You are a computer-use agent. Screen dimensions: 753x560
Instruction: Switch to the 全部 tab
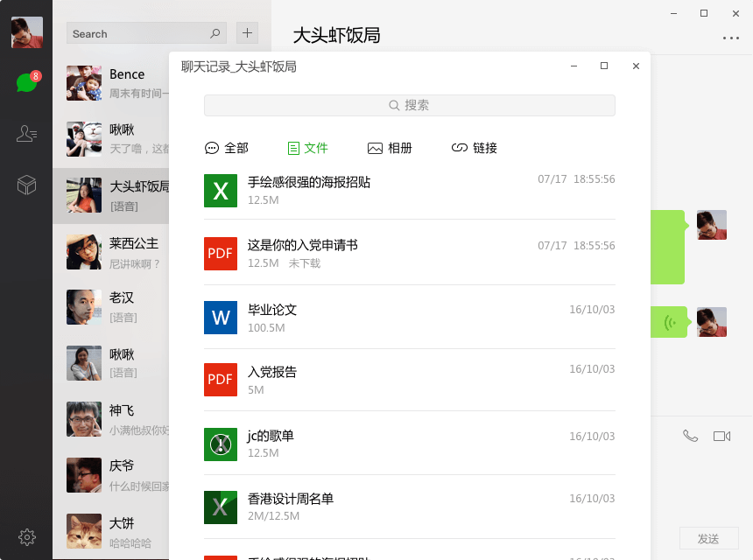pyautogui.click(x=226, y=148)
